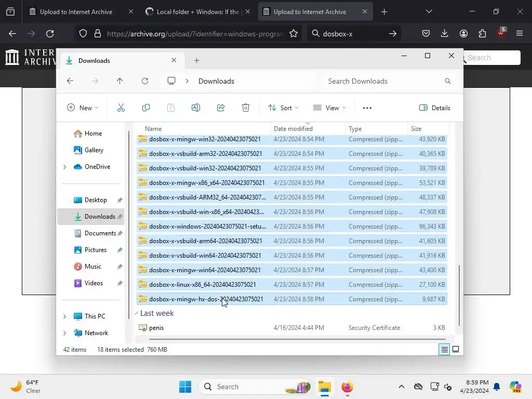Screen dimensions: 532x399
Task: Open Firefox extensions puzzle icon
Action: (482, 33)
